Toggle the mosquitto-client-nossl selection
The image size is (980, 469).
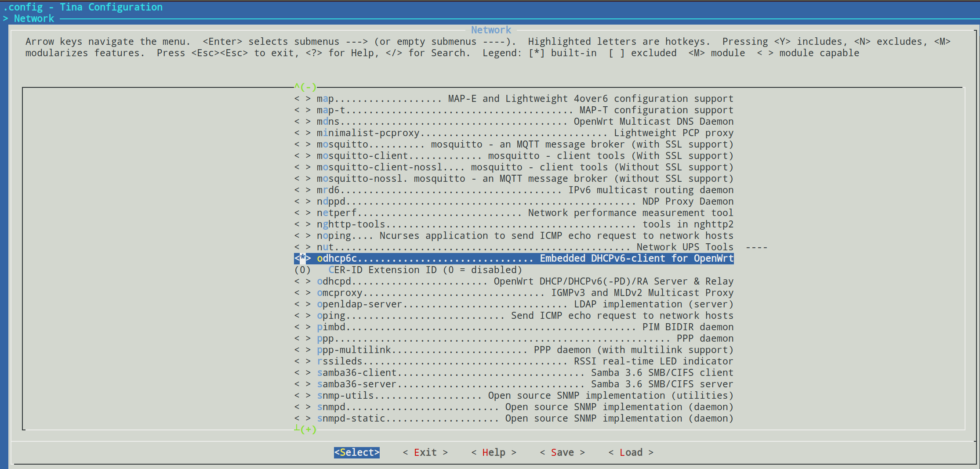tap(302, 167)
